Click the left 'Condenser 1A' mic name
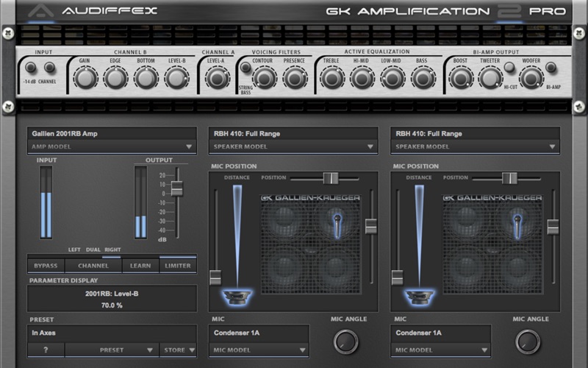Viewport: 588px width, 368px height. 237,333
